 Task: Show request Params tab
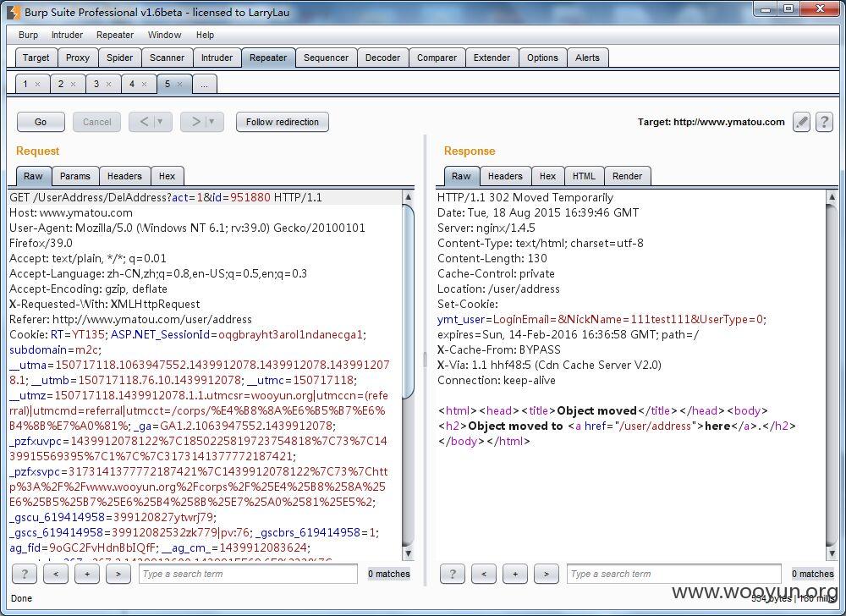[x=75, y=176]
